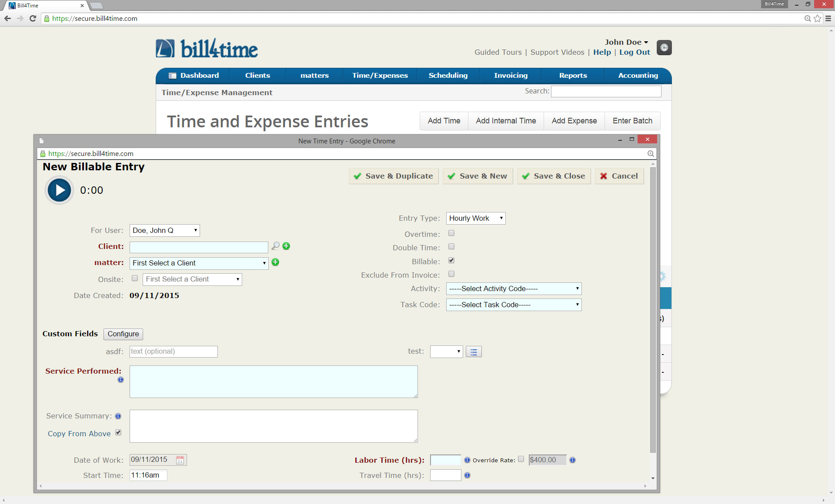This screenshot has width=835, height=504.
Task: Start the timer with the play button
Action: [59, 190]
